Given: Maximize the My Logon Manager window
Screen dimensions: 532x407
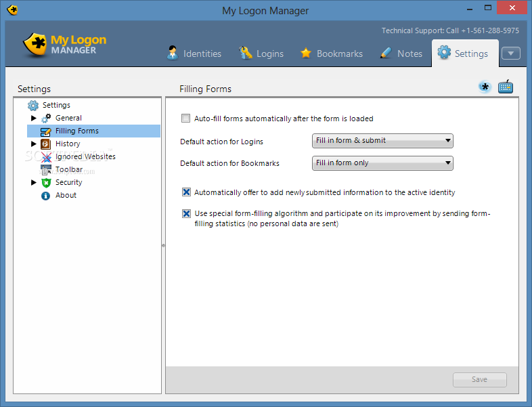Looking at the screenshot, I should click(x=488, y=8).
